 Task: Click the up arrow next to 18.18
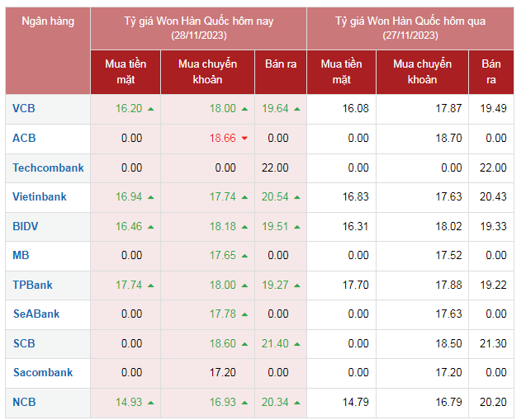pos(244,227)
